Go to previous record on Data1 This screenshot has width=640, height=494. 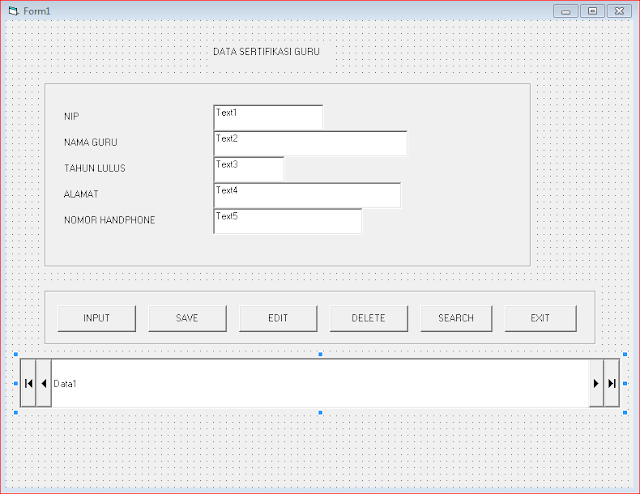(44, 383)
